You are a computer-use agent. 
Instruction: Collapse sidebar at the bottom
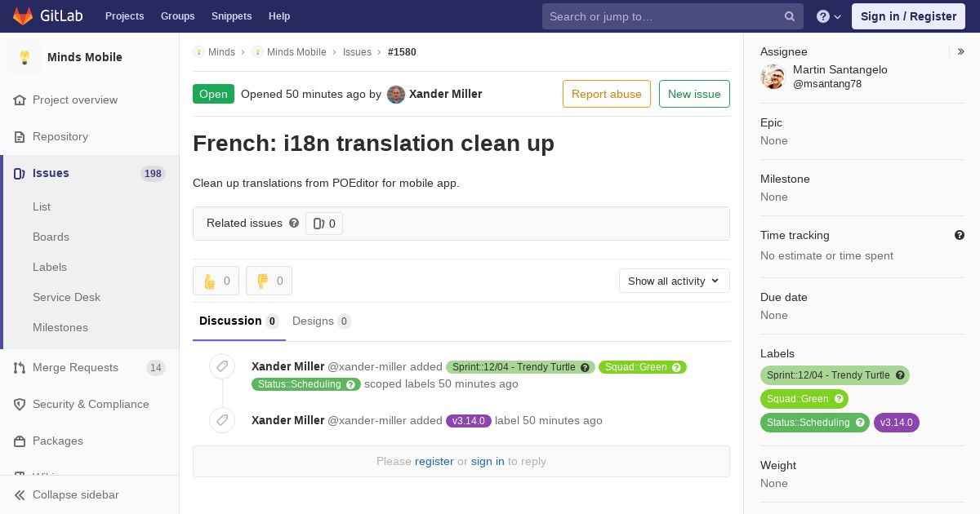coord(90,494)
